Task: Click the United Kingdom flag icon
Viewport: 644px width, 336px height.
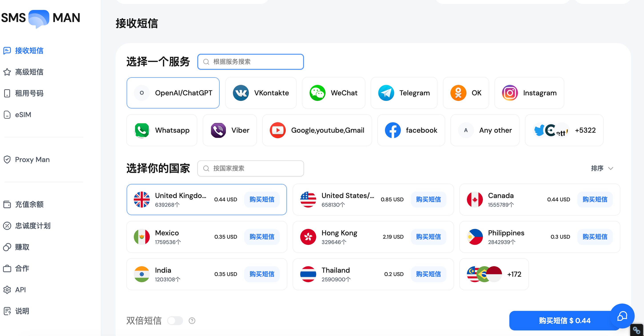Action: pos(142,200)
